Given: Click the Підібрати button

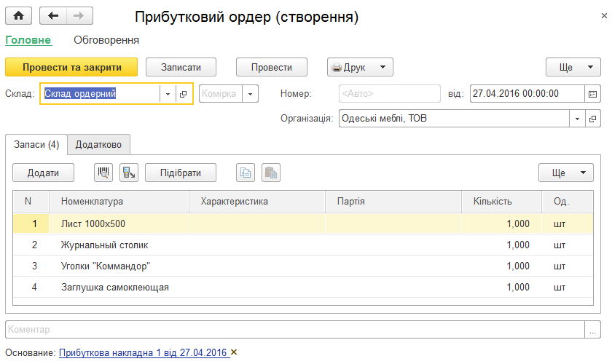Looking at the screenshot, I should pos(181,173).
